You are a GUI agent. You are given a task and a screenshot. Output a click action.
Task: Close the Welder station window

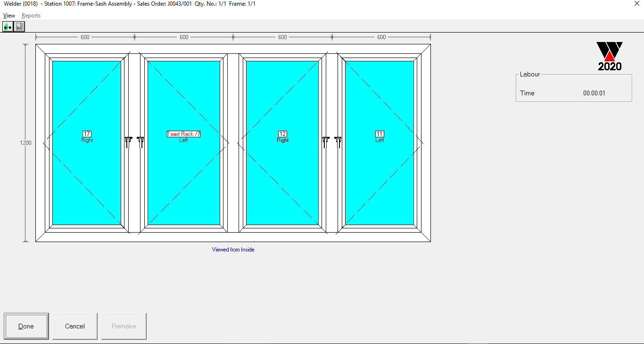coord(637,4)
